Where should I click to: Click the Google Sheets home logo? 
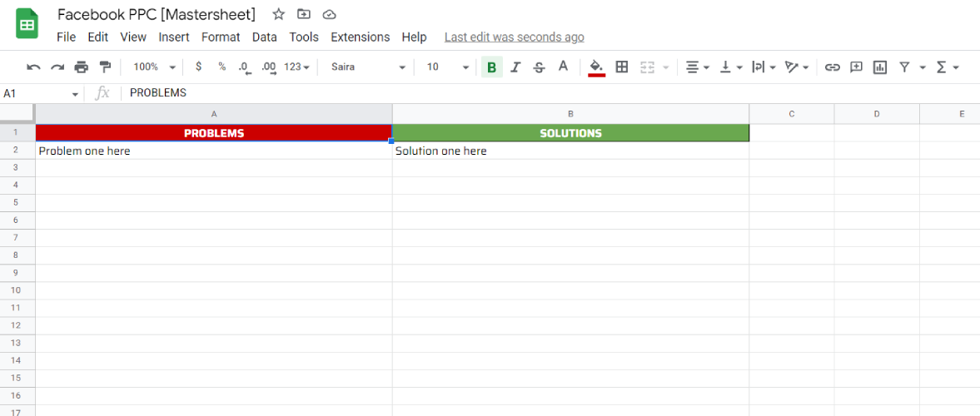pyautogui.click(x=27, y=25)
